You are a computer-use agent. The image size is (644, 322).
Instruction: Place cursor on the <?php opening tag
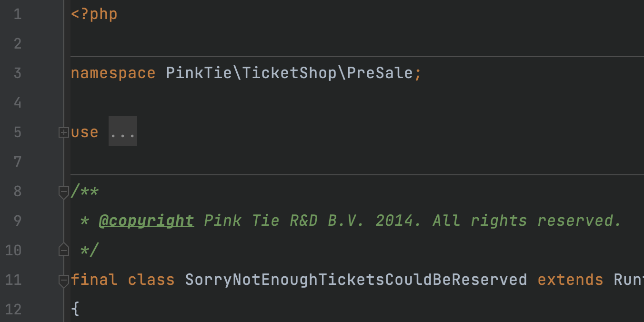click(94, 14)
